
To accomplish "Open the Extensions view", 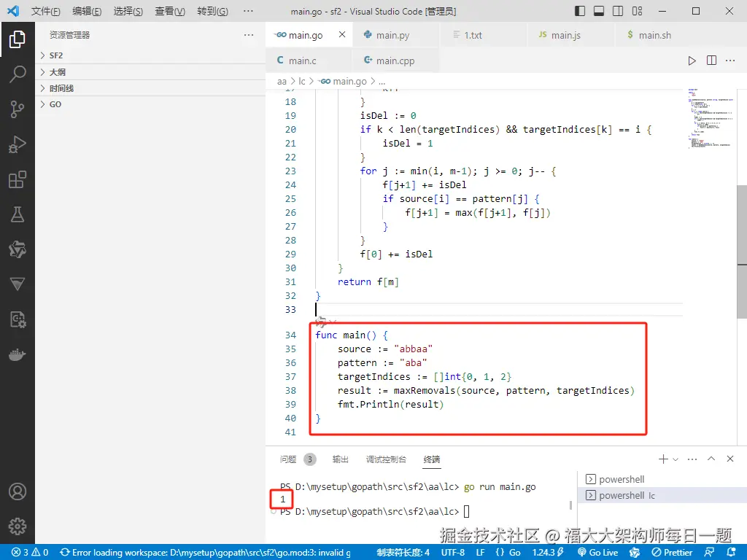I will pos(18,179).
